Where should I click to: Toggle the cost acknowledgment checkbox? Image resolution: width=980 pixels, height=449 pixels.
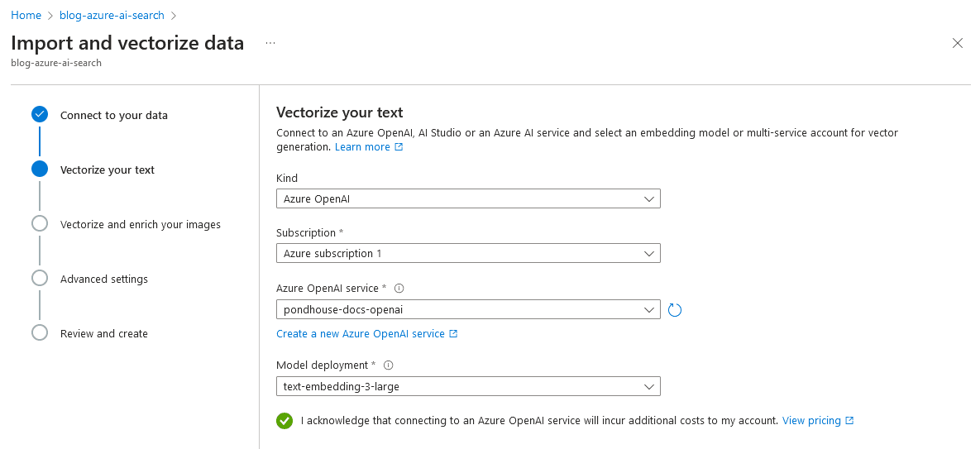pos(284,421)
